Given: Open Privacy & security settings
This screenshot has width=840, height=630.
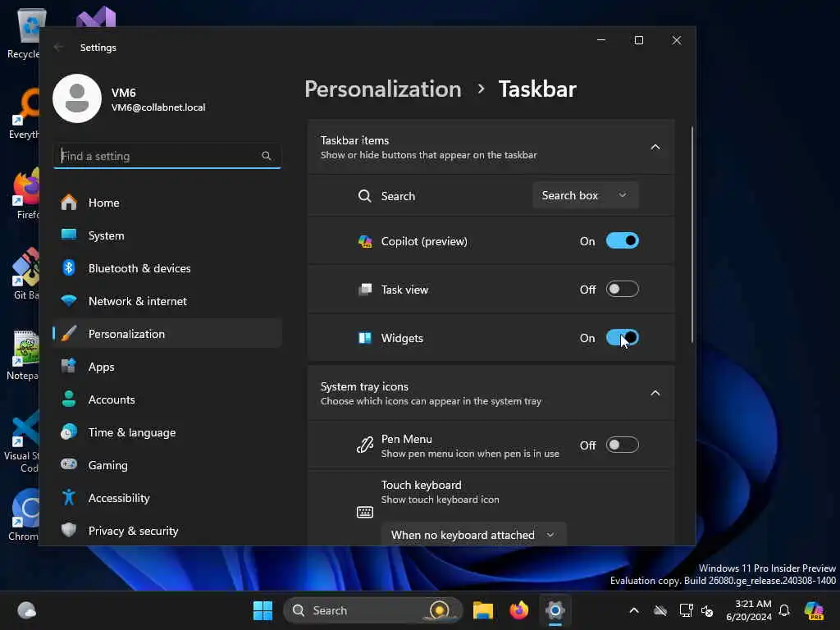Looking at the screenshot, I should click(x=167, y=531).
